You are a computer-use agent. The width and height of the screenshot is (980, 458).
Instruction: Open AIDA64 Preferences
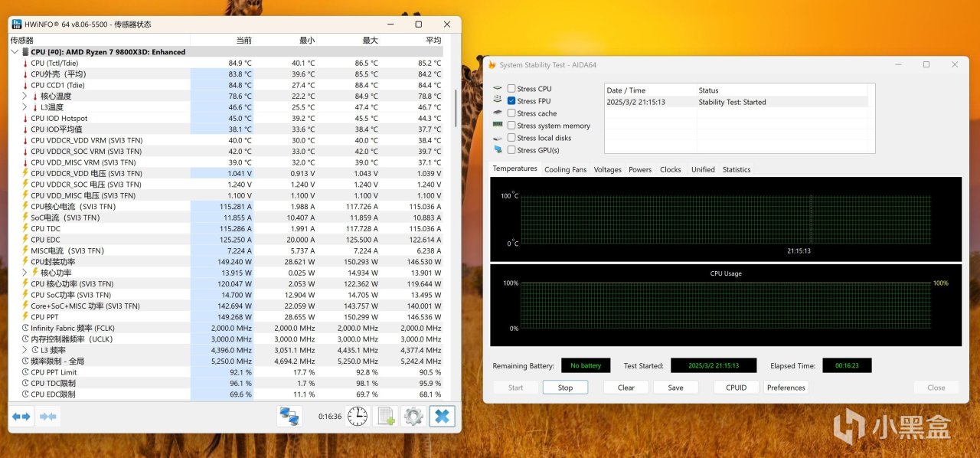click(x=786, y=388)
